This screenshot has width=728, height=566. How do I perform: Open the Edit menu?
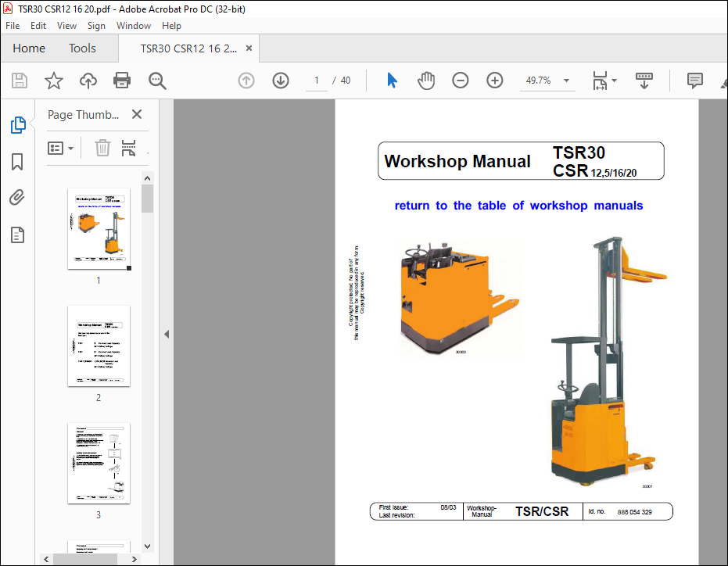pos(38,26)
